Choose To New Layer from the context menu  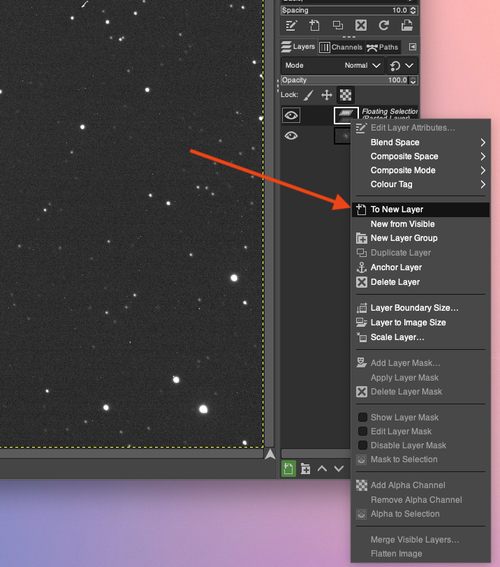tap(421, 210)
